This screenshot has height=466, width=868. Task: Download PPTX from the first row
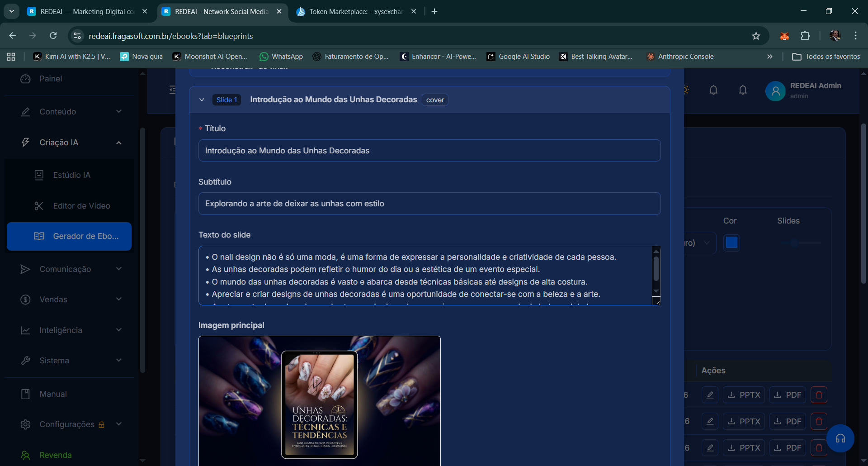[744, 395]
